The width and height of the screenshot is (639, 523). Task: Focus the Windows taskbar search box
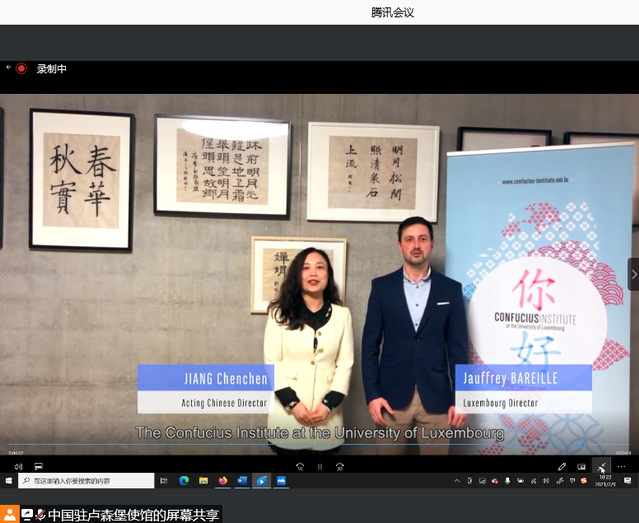tap(86, 481)
